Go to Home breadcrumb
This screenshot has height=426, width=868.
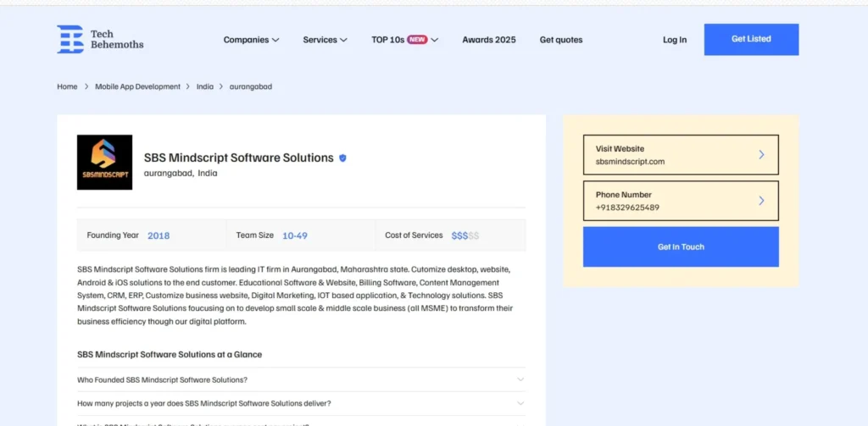click(67, 87)
